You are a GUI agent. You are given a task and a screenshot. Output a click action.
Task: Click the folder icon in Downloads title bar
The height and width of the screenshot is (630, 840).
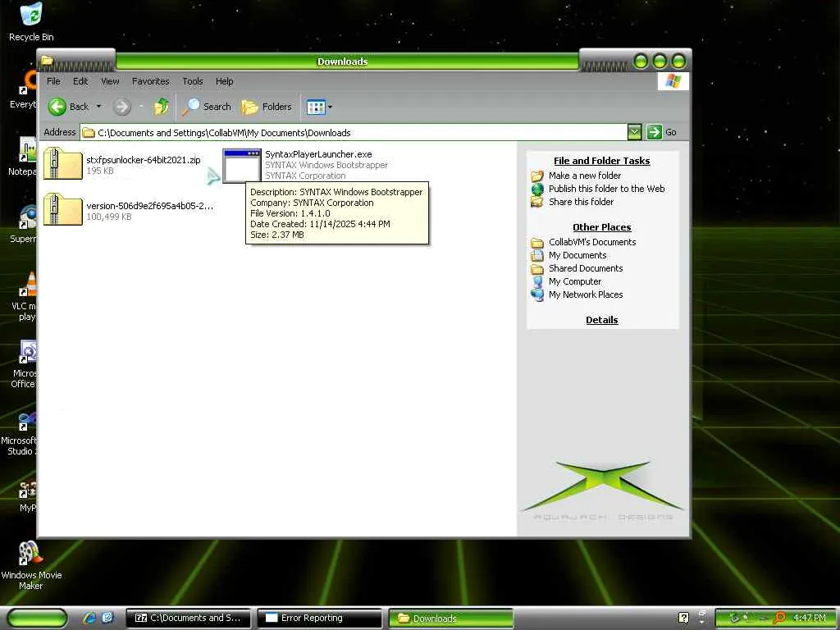pyautogui.click(x=47, y=61)
